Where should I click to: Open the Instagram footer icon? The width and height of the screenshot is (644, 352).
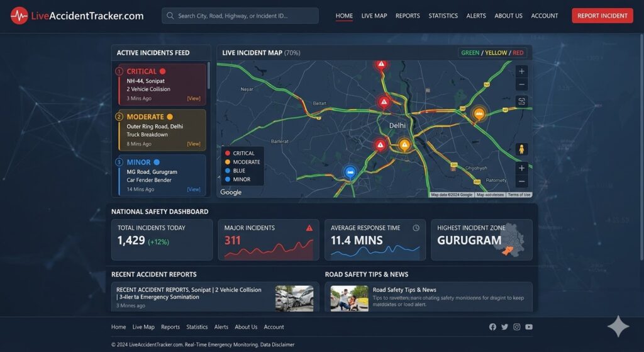coord(517,327)
